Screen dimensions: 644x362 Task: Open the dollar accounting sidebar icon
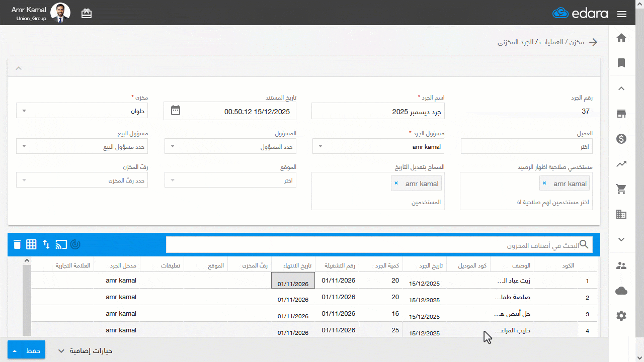(621, 139)
